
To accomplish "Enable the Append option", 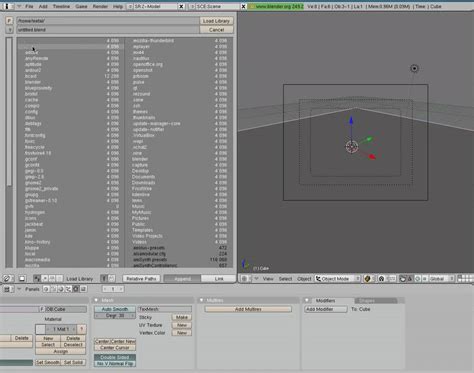I will pyautogui.click(x=182, y=278).
